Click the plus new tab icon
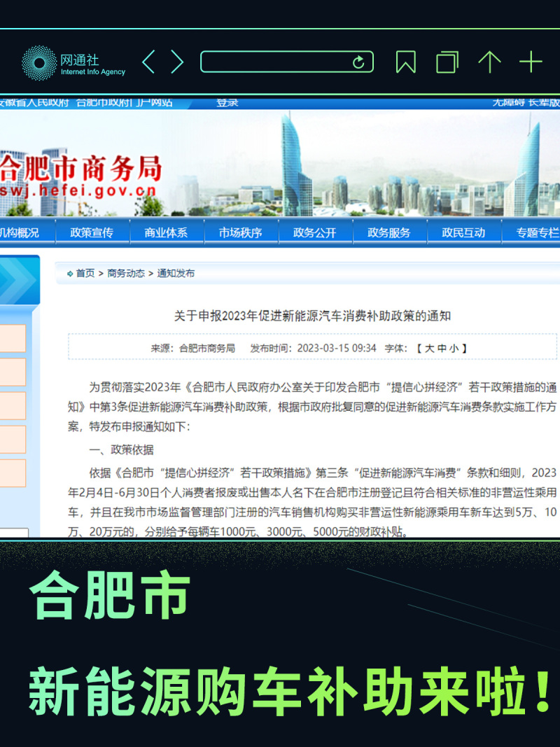The height and width of the screenshot is (747, 560). [531, 62]
